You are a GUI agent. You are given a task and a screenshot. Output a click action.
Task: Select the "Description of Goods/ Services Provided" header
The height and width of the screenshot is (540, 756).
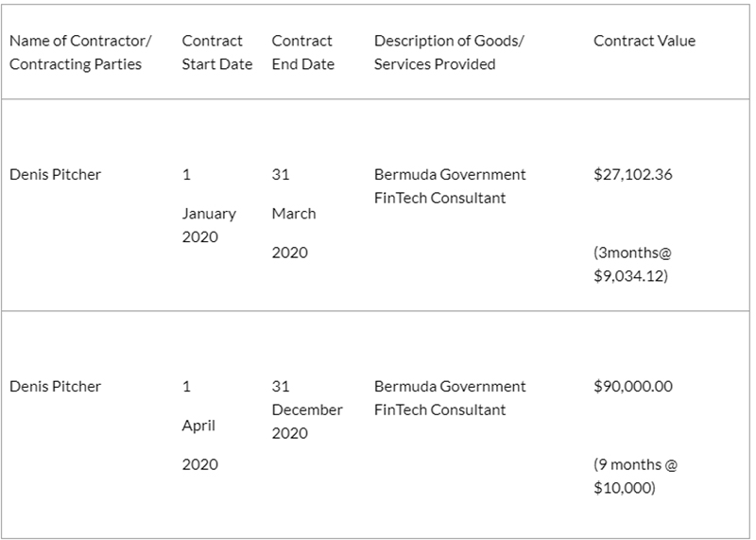[x=449, y=53]
